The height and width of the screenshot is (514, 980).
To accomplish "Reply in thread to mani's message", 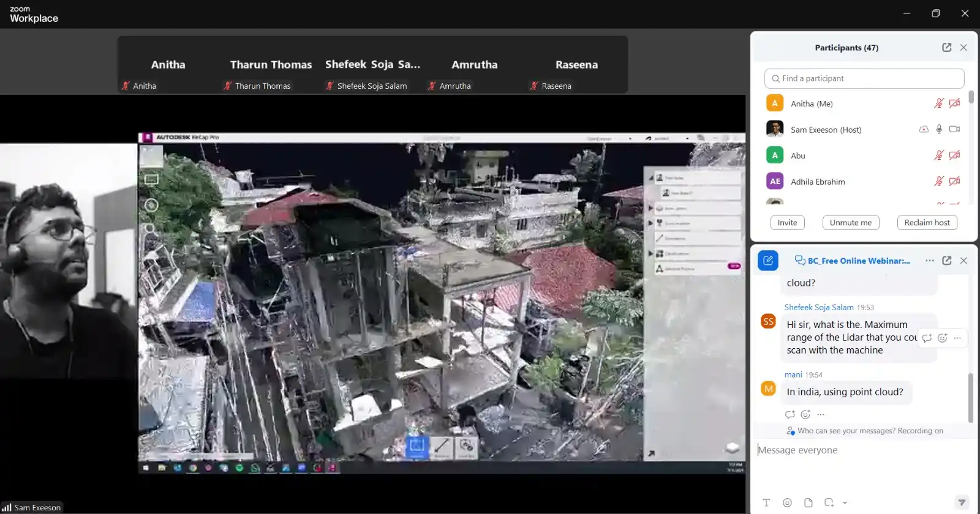I will [x=790, y=414].
